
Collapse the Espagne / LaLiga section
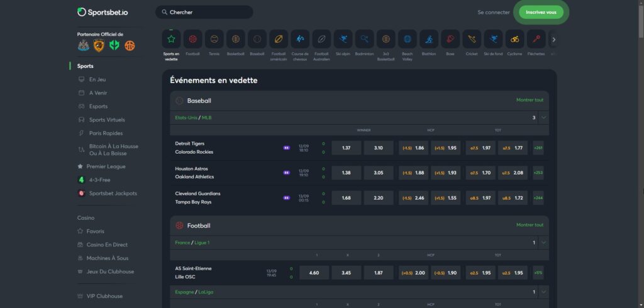point(543,292)
